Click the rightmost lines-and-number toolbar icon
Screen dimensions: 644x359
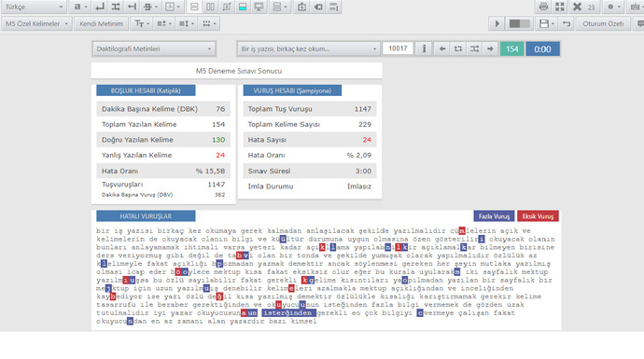pyautogui.click(x=334, y=7)
